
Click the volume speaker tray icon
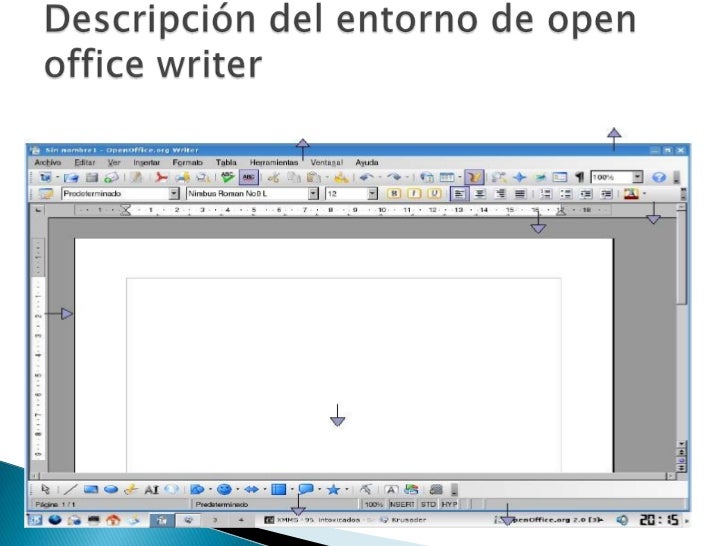(622, 520)
